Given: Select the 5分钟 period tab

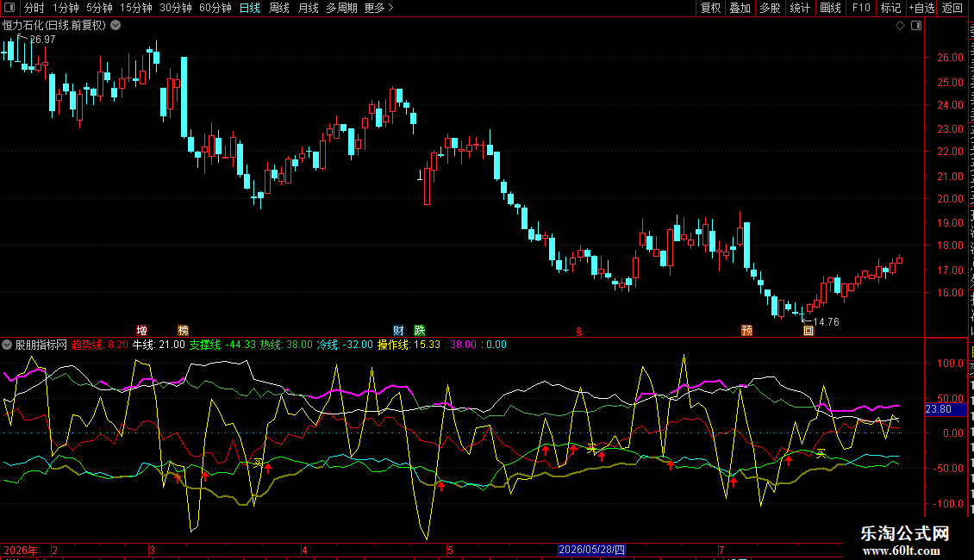Looking at the screenshot, I should coord(99,8).
